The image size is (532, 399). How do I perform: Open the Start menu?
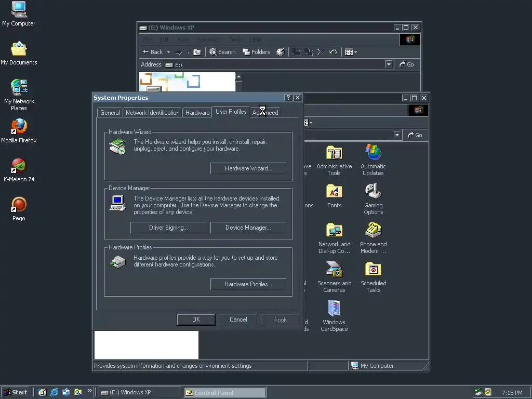16,393
